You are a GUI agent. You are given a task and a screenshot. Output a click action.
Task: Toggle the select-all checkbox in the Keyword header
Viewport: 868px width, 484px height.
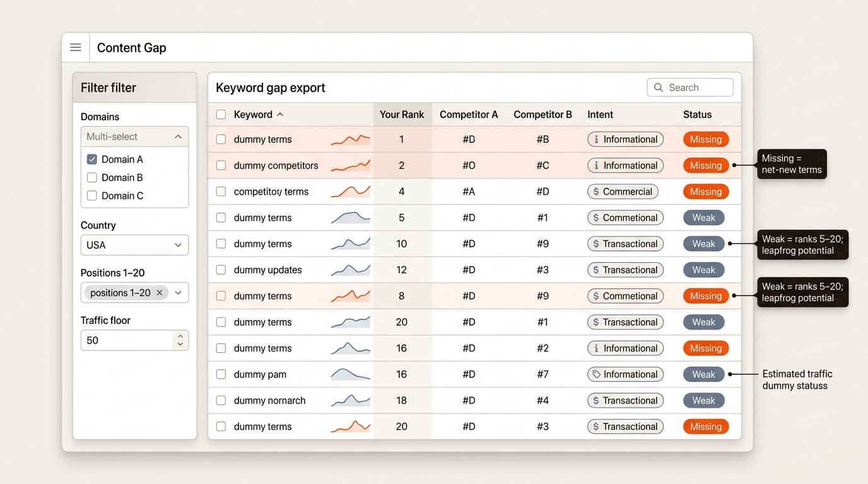point(221,115)
